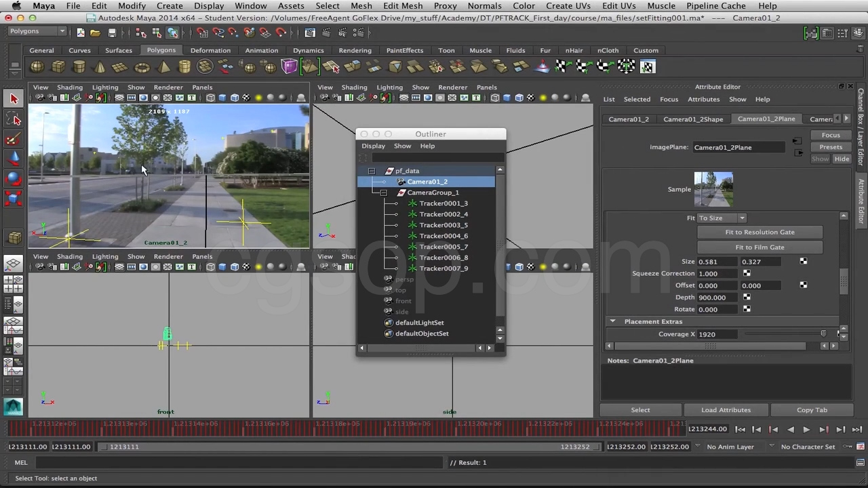Toggle Squeeze Correction map checker button
This screenshot has width=868, height=488.
(x=747, y=273)
